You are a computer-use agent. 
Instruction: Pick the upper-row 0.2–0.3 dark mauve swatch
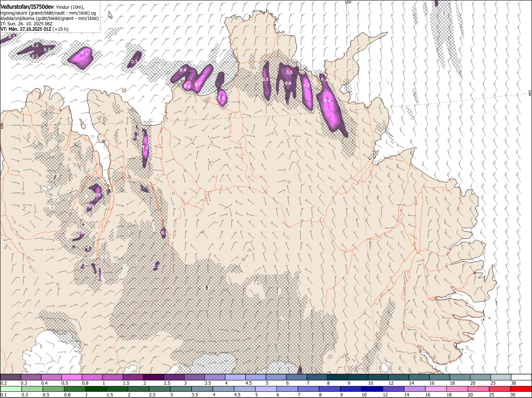(x=10, y=377)
